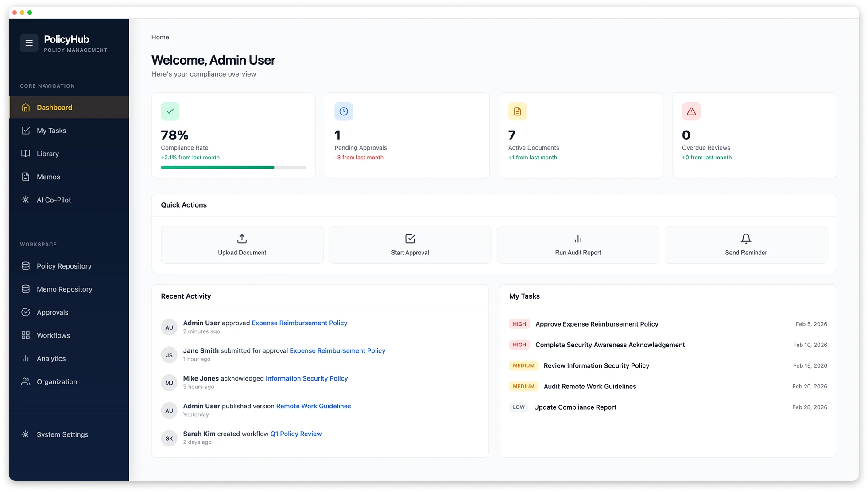The image size is (868, 492).
Task: View the Approvals section
Action: pos(52,312)
